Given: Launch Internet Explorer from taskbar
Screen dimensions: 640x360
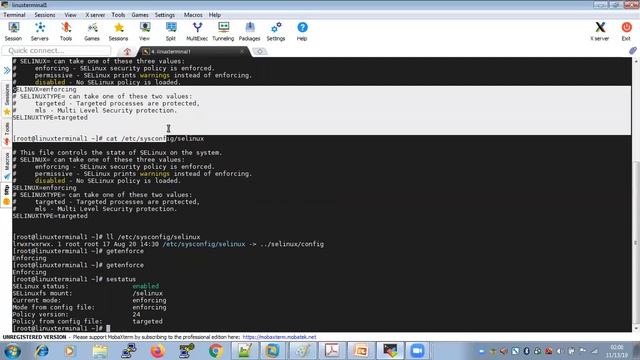Looking at the screenshot, I should [x=41, y=351].
